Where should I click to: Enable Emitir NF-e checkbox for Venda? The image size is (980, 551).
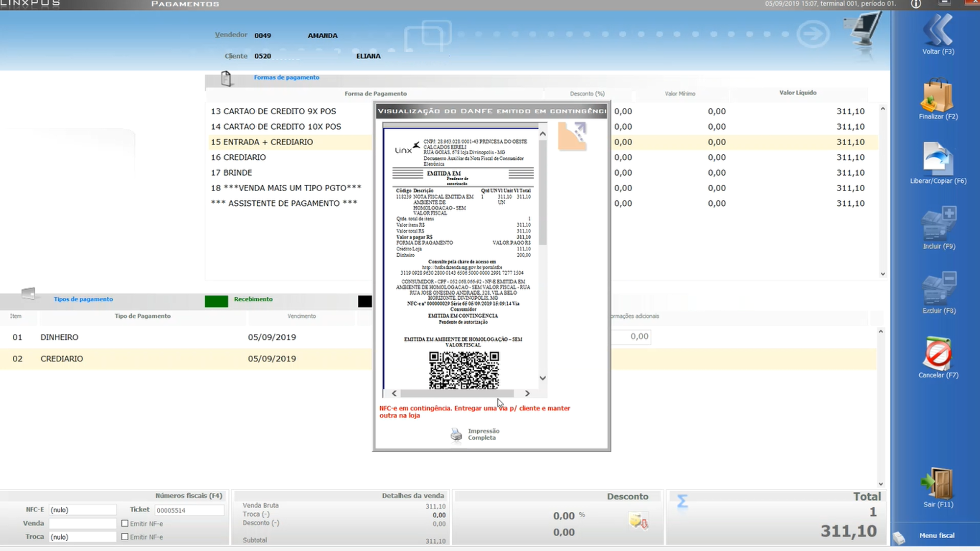click(x=125, y=524)
